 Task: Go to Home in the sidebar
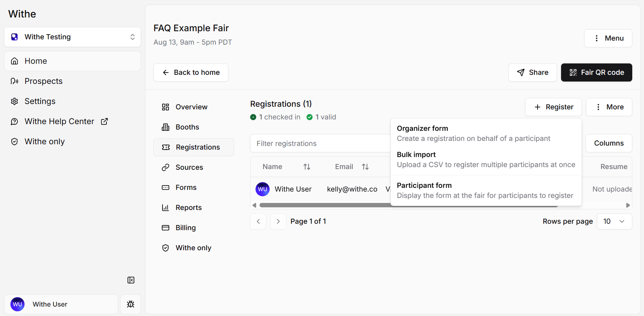click(73, 61)
